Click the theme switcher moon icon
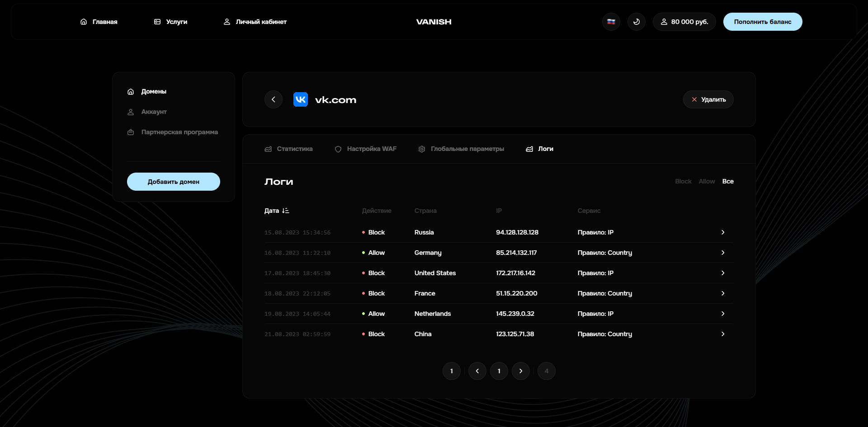 (636, 21)
